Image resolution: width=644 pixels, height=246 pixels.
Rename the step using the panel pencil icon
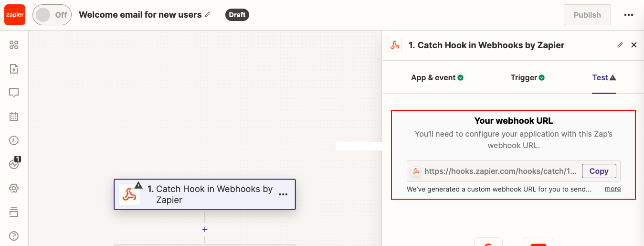coord(620,45)
